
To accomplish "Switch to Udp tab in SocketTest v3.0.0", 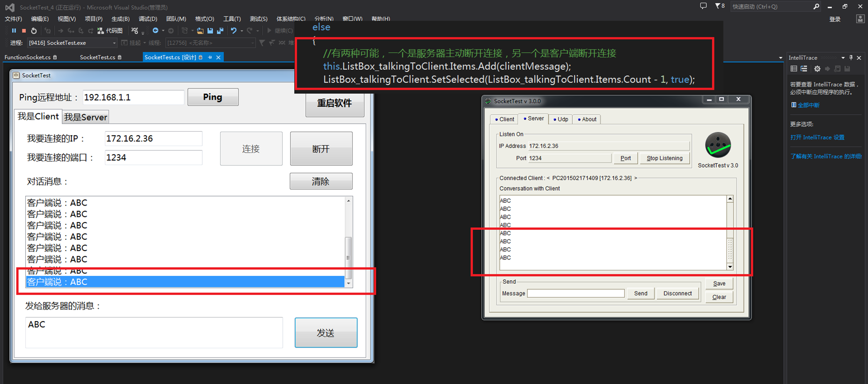I will [x=560, y=119].
